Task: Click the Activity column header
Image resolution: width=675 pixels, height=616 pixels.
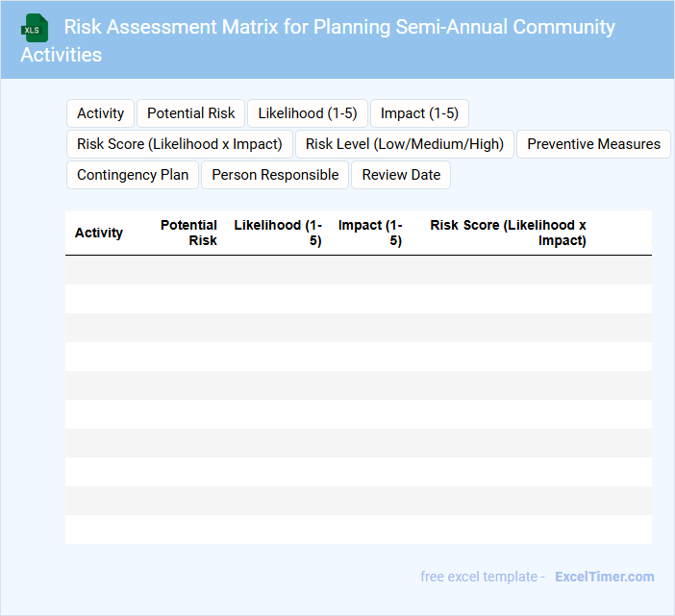Action: click(x=99, y=233)
